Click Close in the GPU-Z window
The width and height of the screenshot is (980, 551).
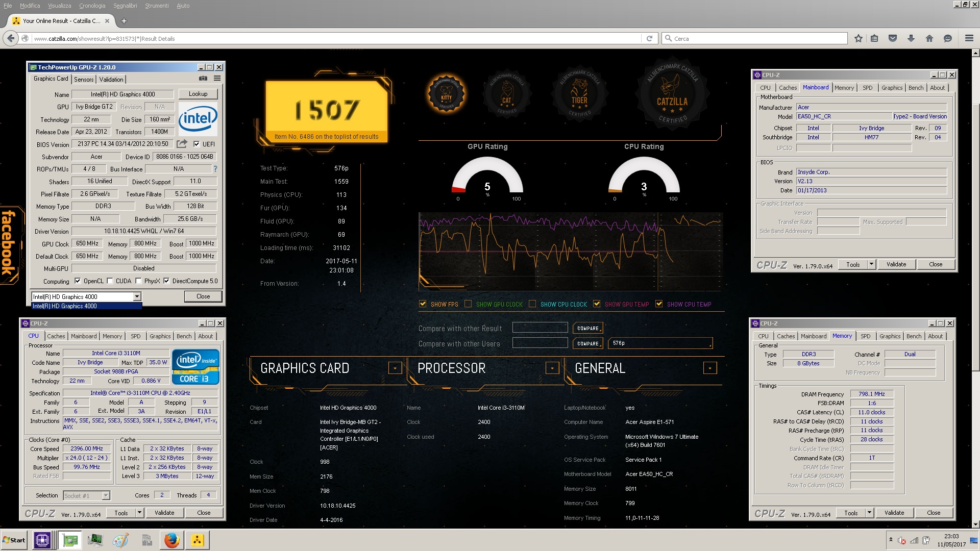click(203, 296)
